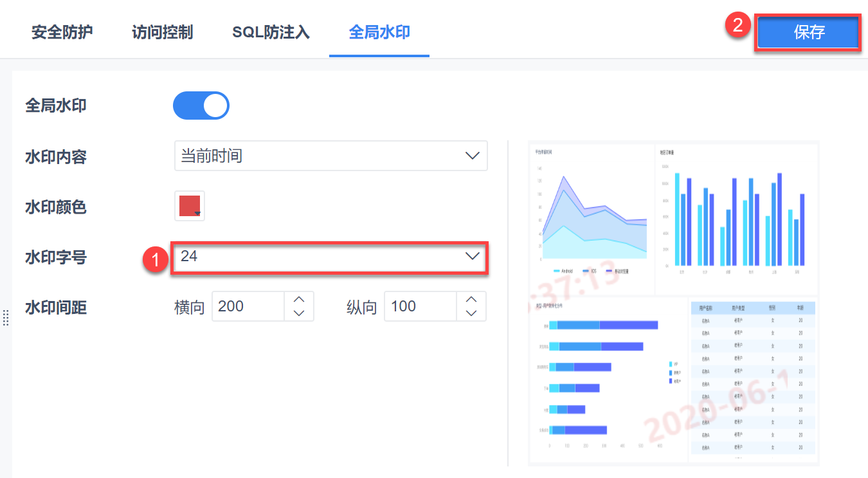This screenshot has width=868, height=478.
Task: Click the 水印颜色 red color swatch
Action: (189, 205)
